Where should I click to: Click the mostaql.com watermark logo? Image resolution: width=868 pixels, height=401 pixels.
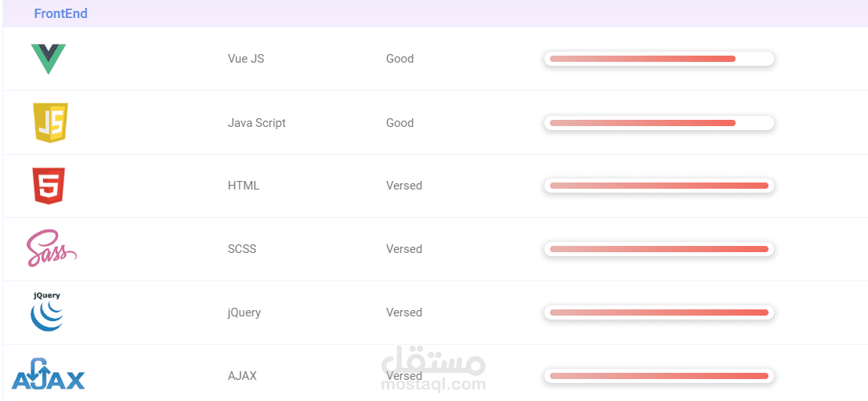pos(433,368)
